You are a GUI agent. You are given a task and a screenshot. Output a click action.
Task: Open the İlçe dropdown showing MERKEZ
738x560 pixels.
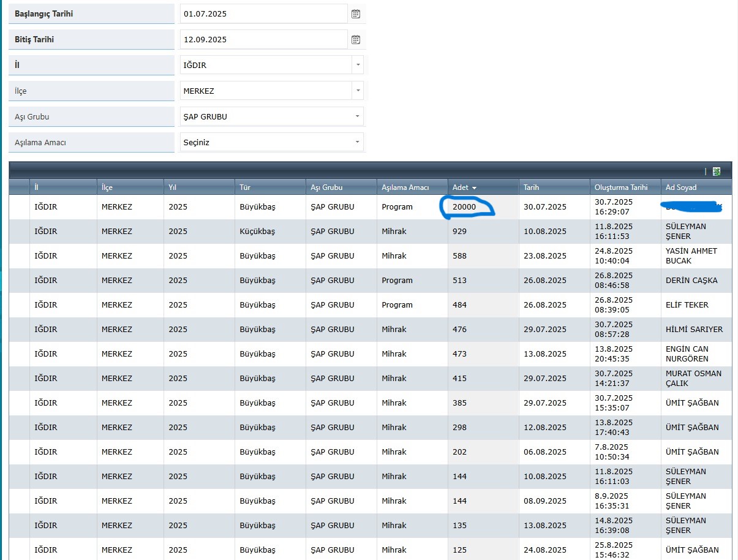pos(357,91)
